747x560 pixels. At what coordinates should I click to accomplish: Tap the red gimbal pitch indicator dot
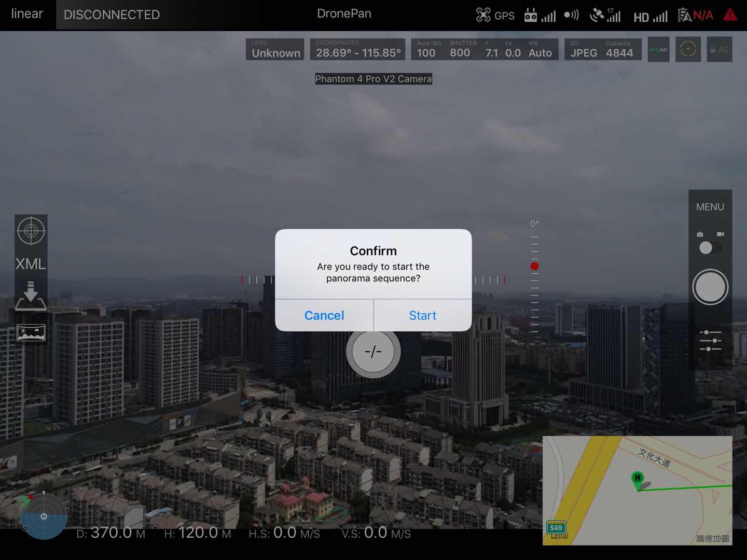pos(534,266)
